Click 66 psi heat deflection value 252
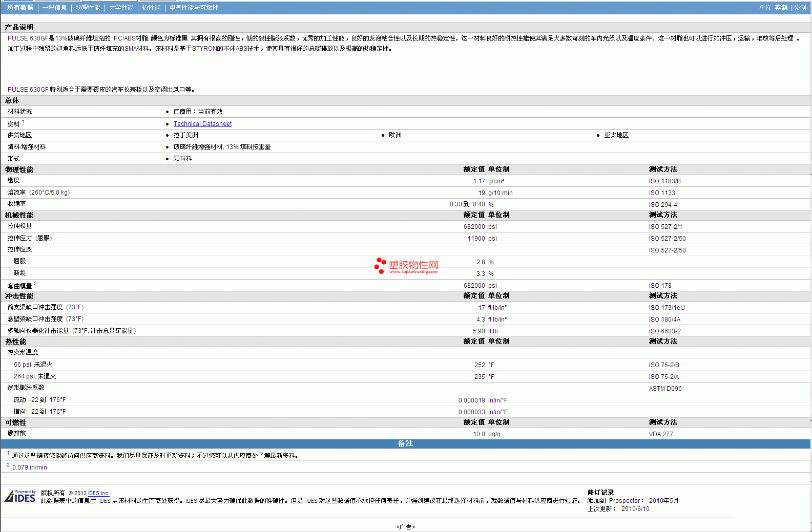The image size is (812, 532). click(480, 365)
